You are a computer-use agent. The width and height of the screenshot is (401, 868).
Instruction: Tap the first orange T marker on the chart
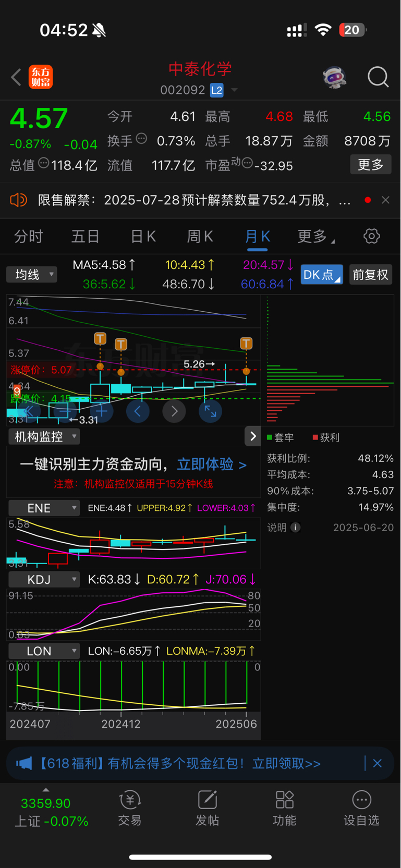100,339
